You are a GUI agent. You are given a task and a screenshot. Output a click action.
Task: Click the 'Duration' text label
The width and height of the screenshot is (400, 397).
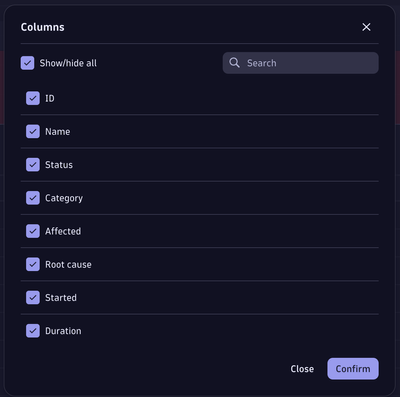point(63,331)
